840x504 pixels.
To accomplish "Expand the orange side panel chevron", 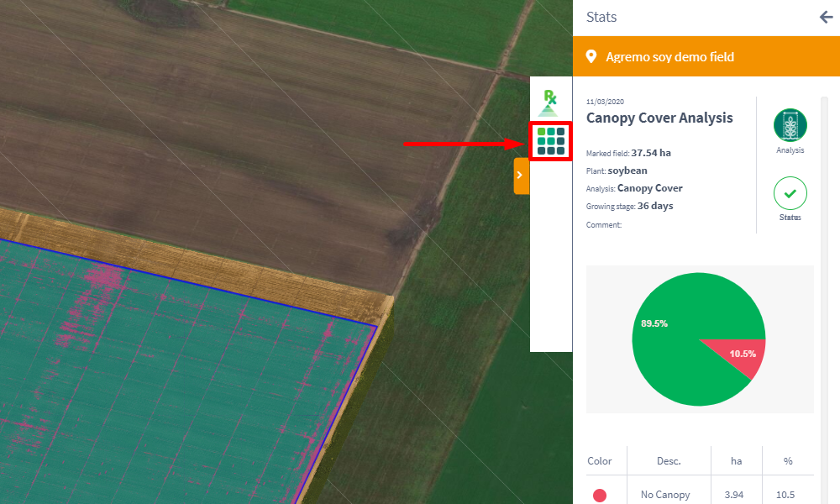I will point(521,176).
